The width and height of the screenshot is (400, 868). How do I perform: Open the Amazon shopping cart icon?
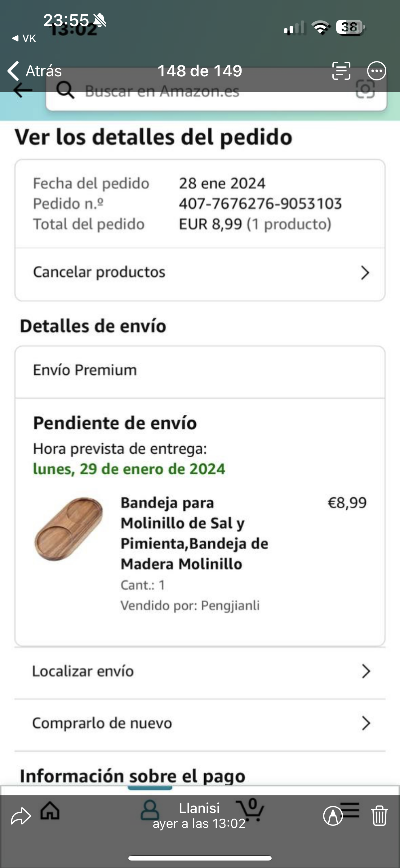[x=250, y=810]
